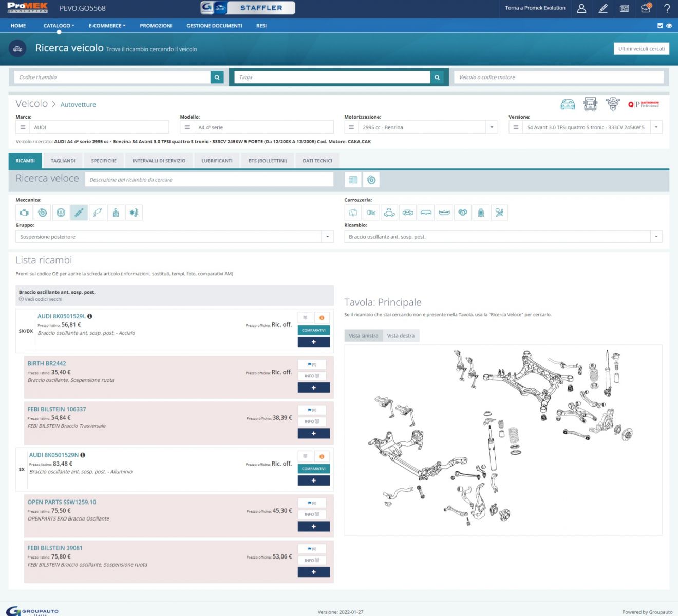Click the pencil edit icon in header
Image resolution: width=678 pixels, height=616 pixels.
[x=603, y=8]
